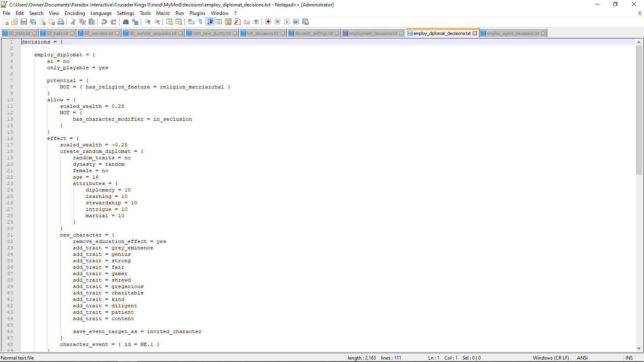Viewport: 644px width, 362px height.
Task: Click line number 16 in the margin
Action: tap(10, 138)
